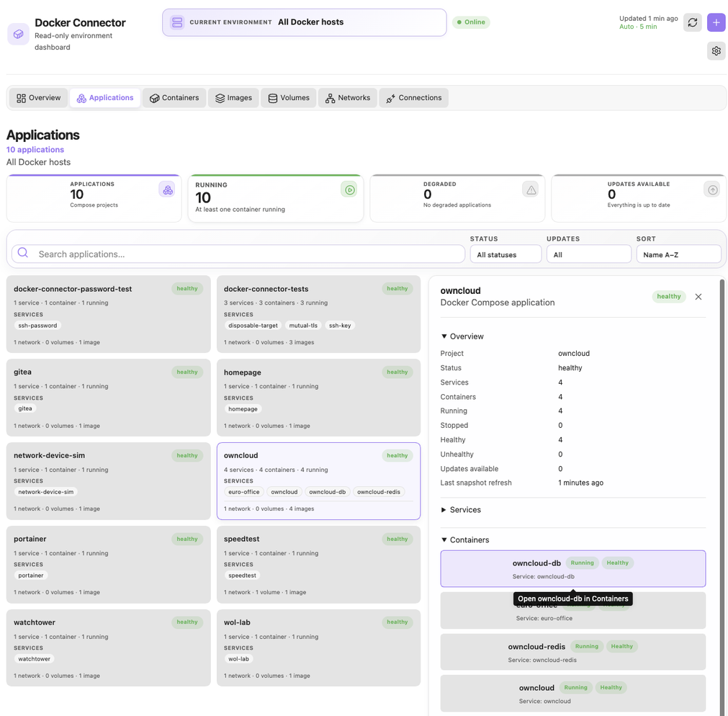Click the Updates Available arrow icon

pyautogui.click(x=712, y=190)
